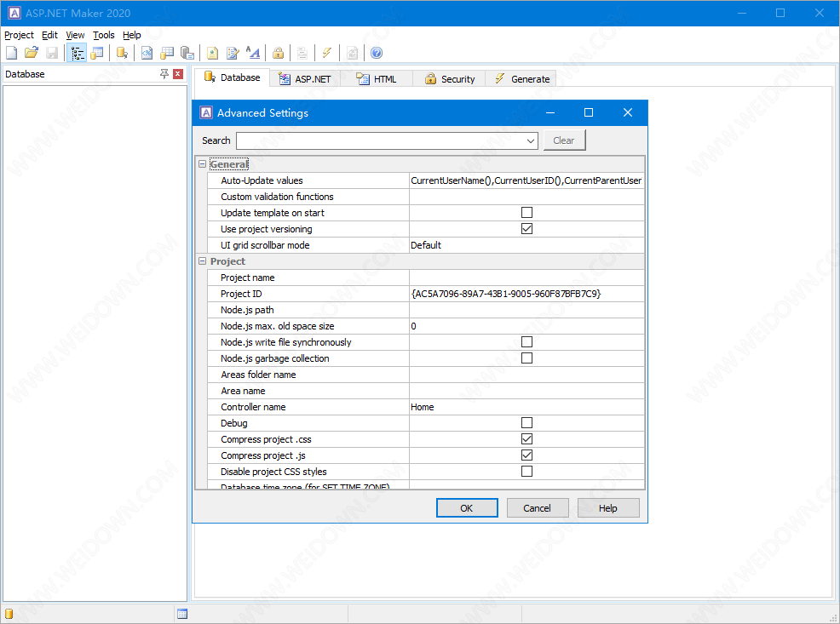Select UI grid scrollbar mode Default value
This screenshot has width=840, height=624.
pos(526,245)
